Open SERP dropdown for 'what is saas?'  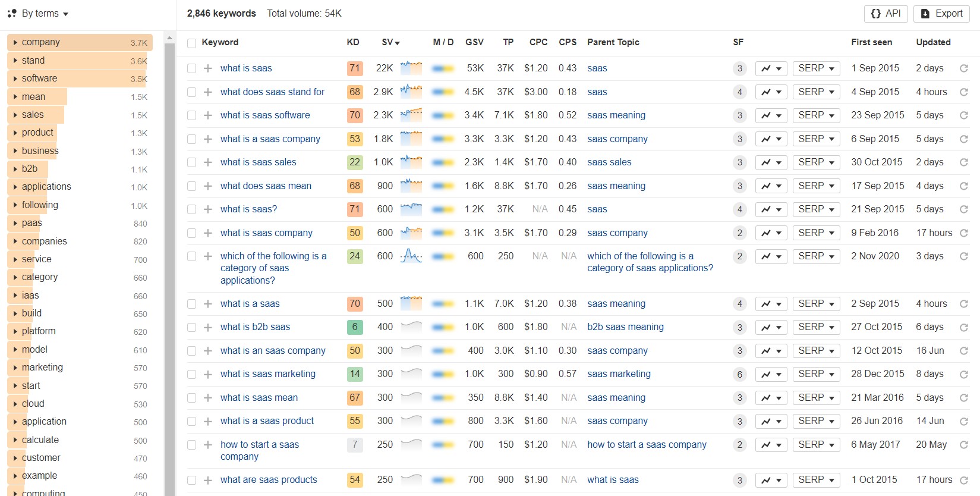click(x=816, y=209)
